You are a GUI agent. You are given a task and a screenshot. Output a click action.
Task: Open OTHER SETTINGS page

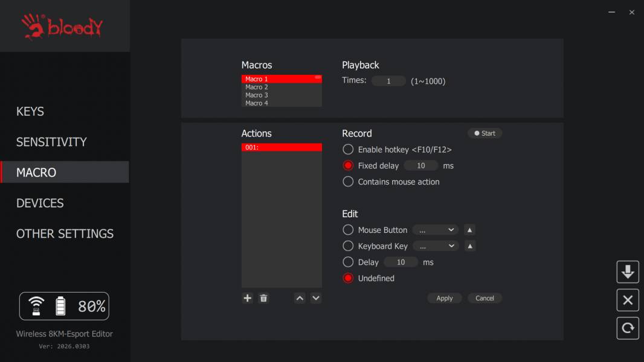pos(65,233)
